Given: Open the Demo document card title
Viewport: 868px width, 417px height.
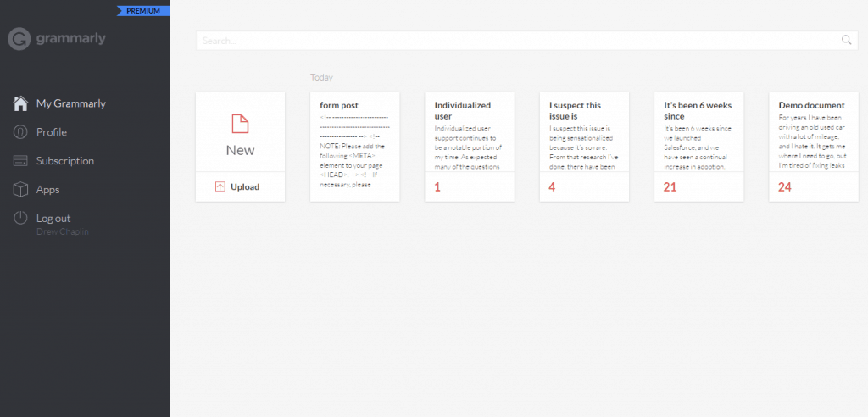Looking at the screenshot, I should pyautogui.click(x=811, y=105).
